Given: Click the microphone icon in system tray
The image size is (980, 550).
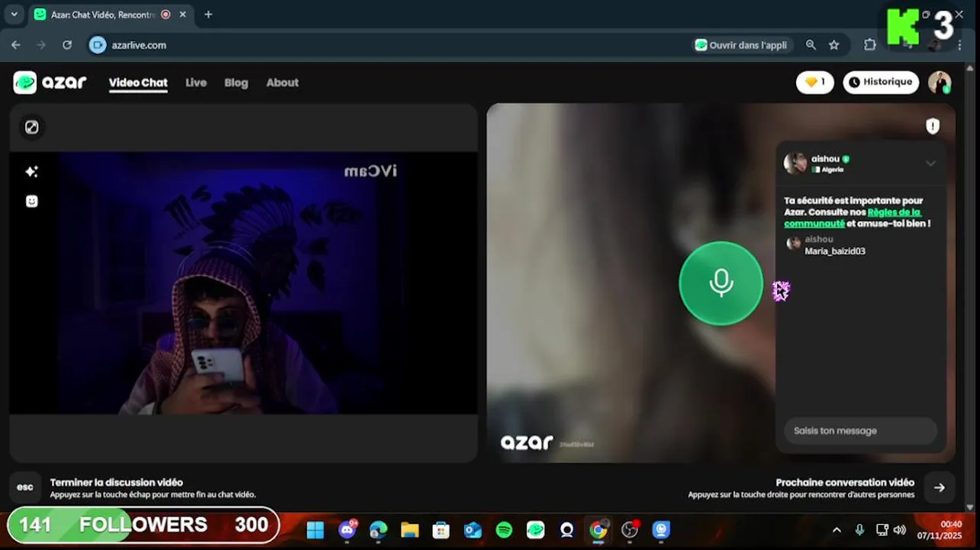Looking at the screenshot, I should tap(859, 529).
